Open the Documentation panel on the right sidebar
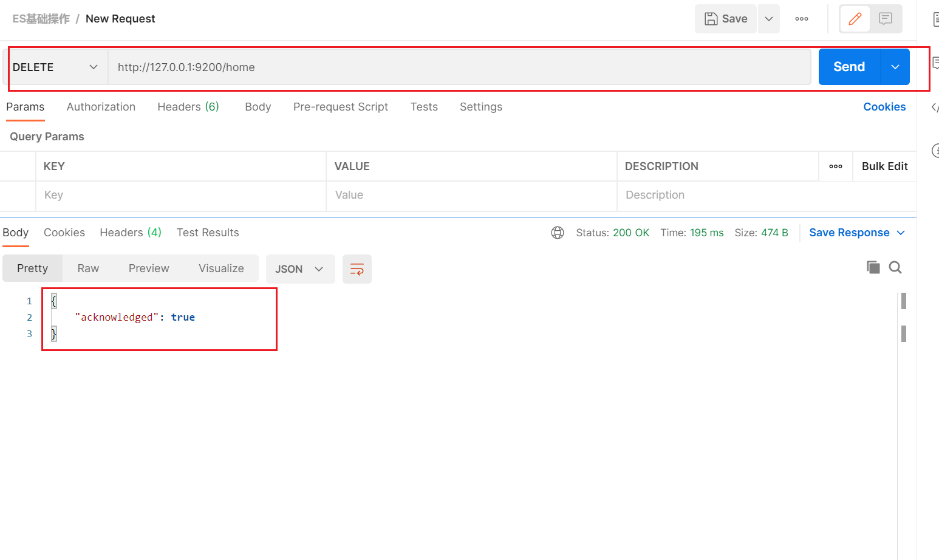The width and height of the screenshot is (939, 560). 935,18
